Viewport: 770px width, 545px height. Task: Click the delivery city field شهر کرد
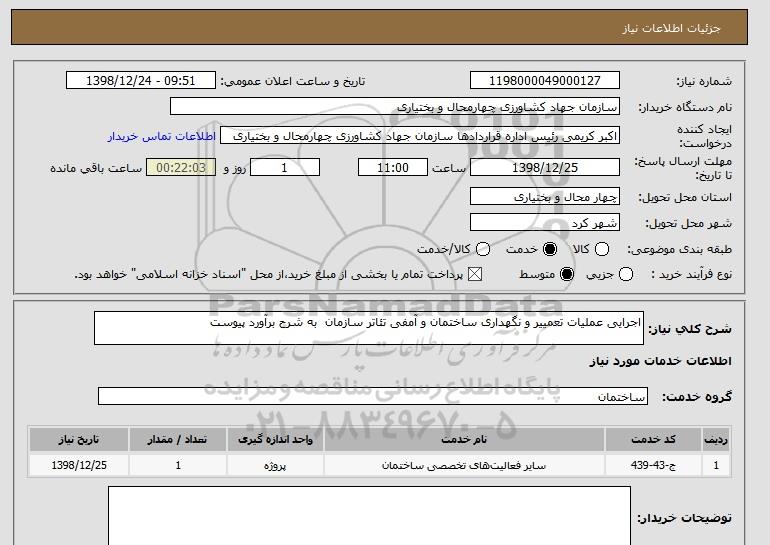[x=545, y=222]
